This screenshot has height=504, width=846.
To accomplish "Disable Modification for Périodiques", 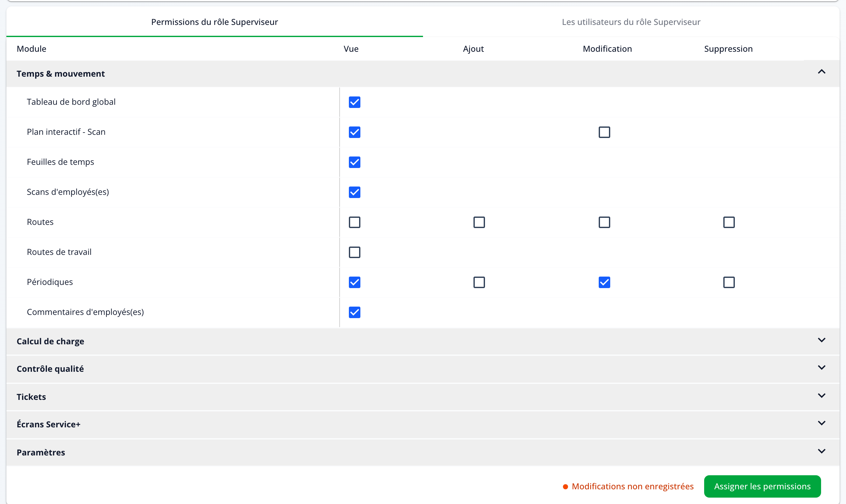I will pyautogui.click(x=604, y=282).
